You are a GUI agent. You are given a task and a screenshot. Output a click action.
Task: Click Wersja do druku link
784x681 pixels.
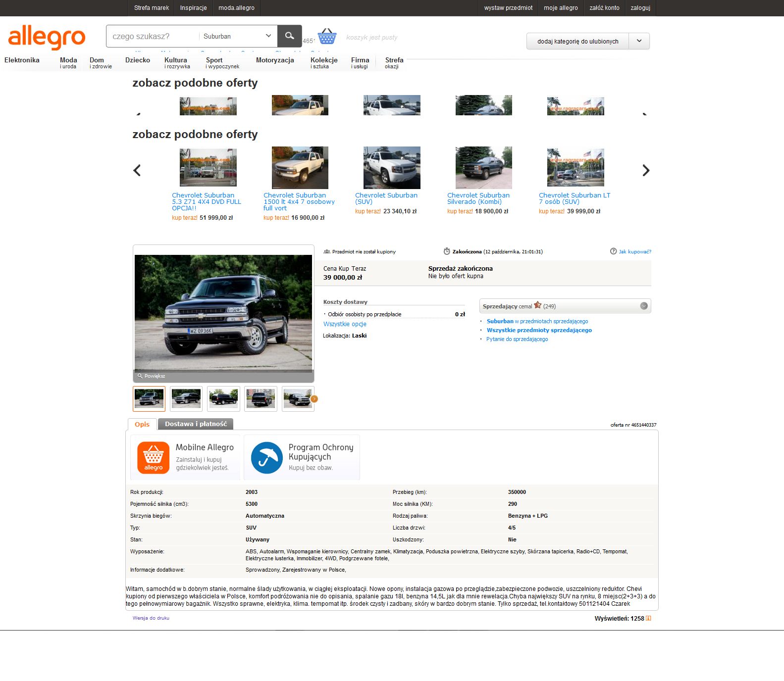pyautogui.click(x=151, y=618)
